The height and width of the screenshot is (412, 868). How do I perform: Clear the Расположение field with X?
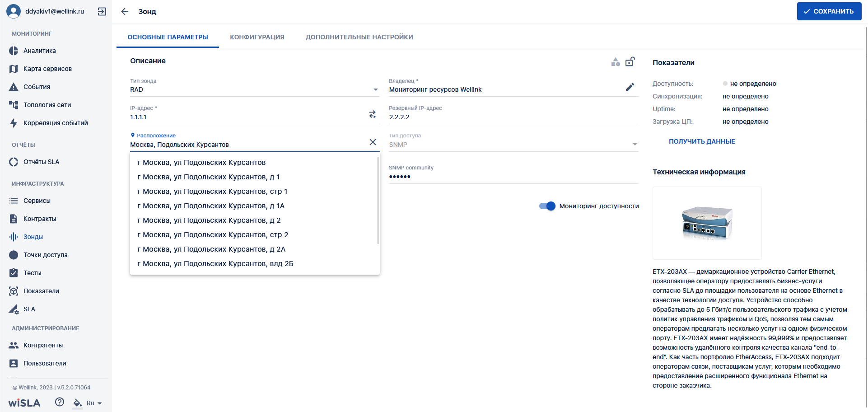tap(373, 142)
